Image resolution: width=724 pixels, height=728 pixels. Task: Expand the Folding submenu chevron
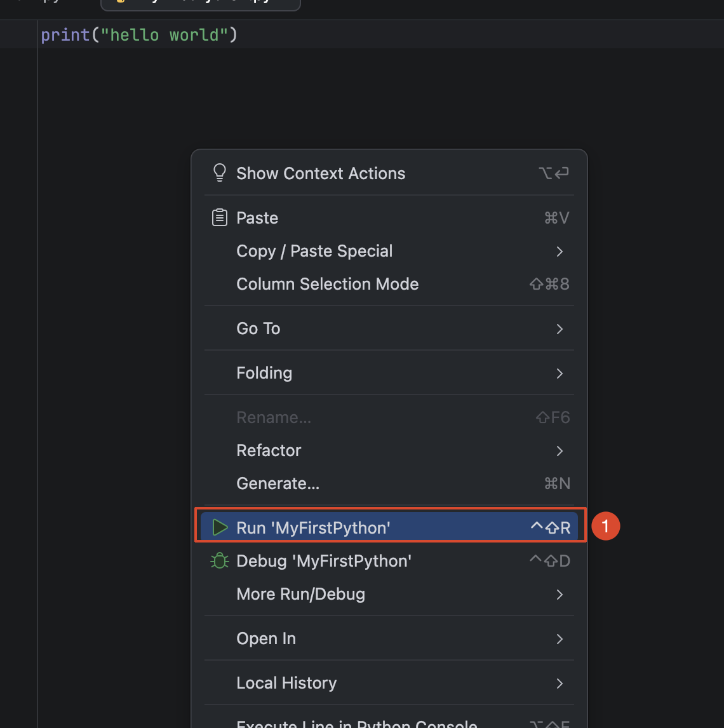560,374
